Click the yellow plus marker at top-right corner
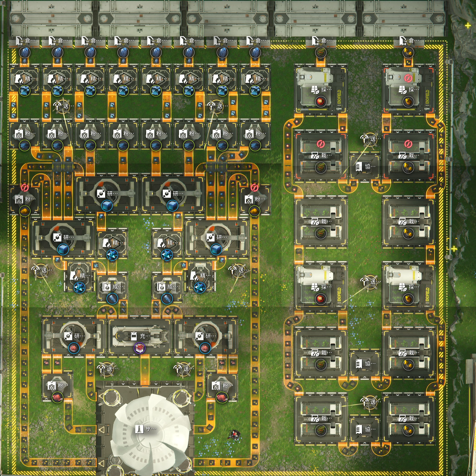The height and width of the screenshot is (476, 476). pyautogui.click(x=468, y=26)
